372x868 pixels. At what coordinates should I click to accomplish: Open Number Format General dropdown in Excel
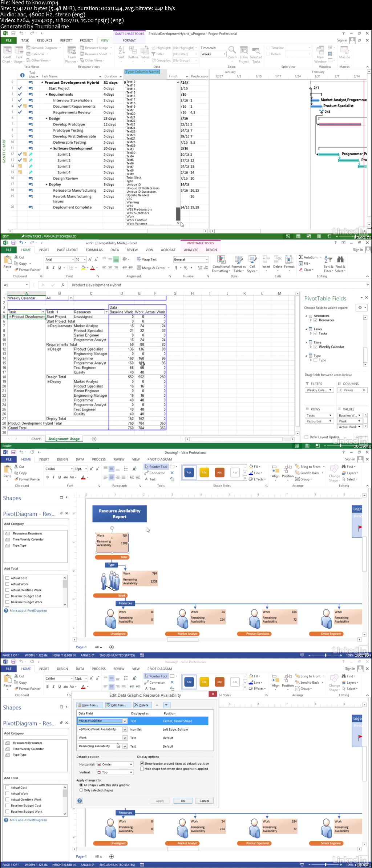pos(207,259)
